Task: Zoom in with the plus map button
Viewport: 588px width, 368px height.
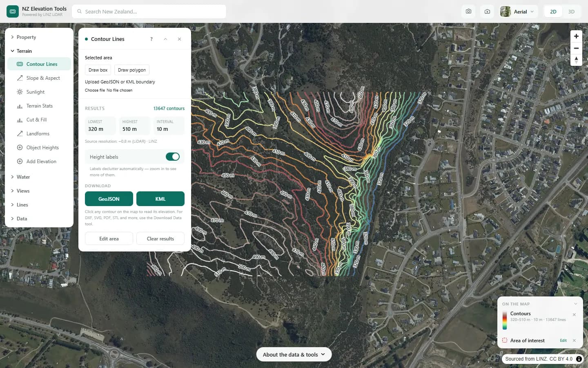Action: coord(576,36)
